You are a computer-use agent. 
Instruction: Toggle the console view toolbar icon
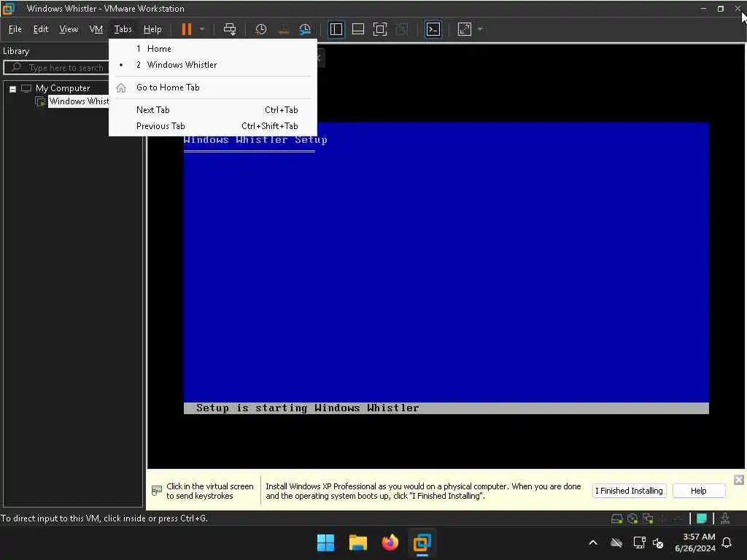coord(433,29)
